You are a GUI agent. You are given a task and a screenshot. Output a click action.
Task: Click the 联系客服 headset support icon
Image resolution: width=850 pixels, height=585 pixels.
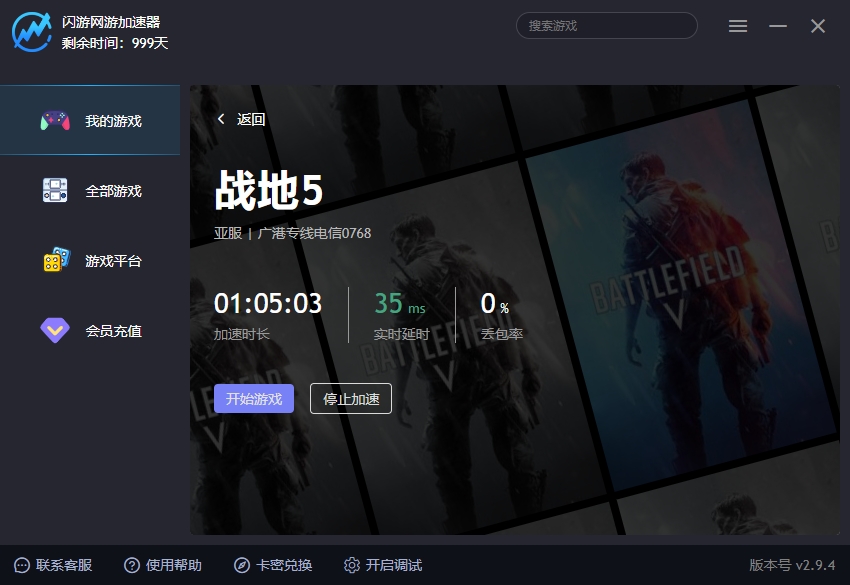click(x=23, y=565)
